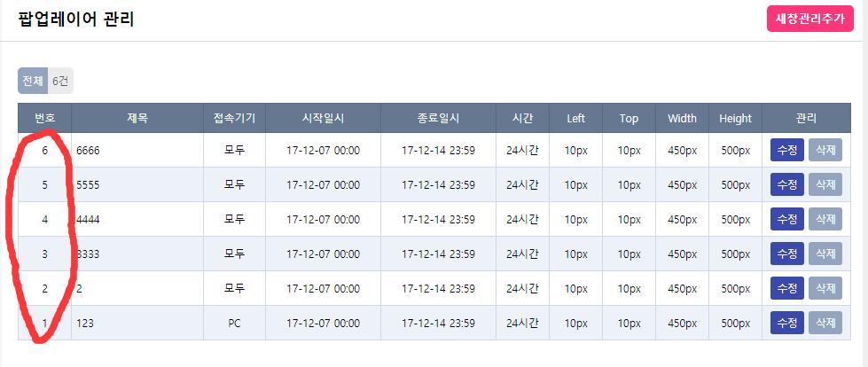The height and width of the screenshot is (367, 868).
Task: Remove the 3333 popup entry
Action: pyautogui.click(x=825, y=254)
